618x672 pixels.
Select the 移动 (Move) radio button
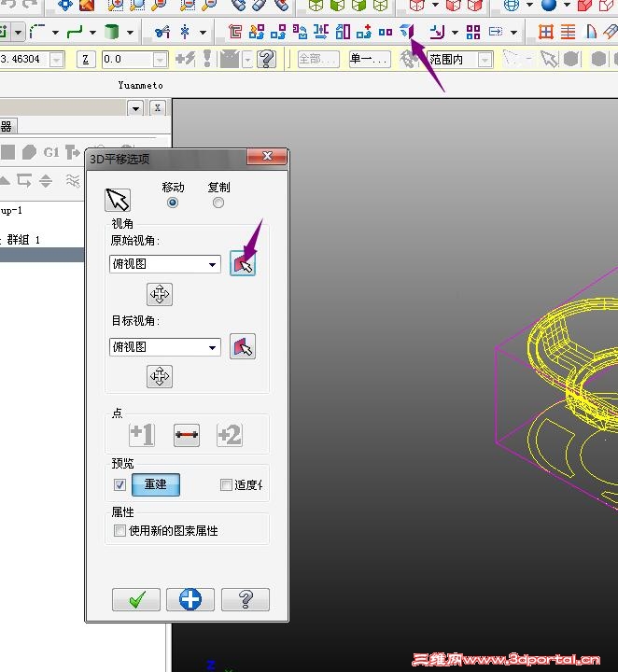[173, 203]
